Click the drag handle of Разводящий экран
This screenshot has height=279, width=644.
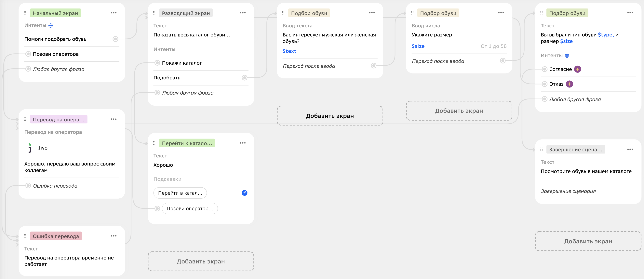(x=154, y=13)
